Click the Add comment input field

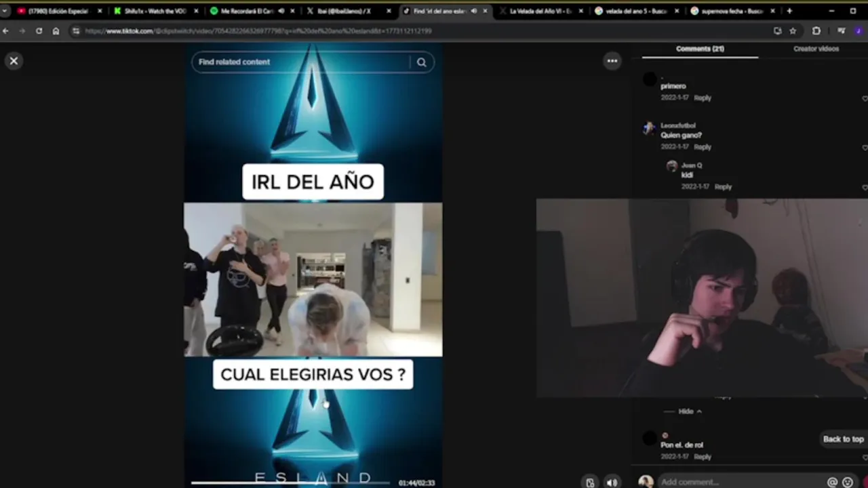point(739,482)
